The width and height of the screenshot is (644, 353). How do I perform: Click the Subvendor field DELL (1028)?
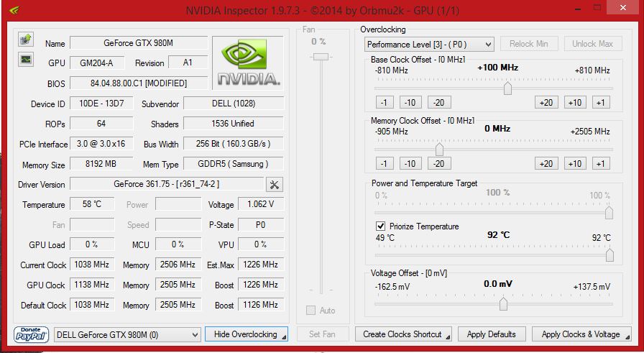coord(234,104)
